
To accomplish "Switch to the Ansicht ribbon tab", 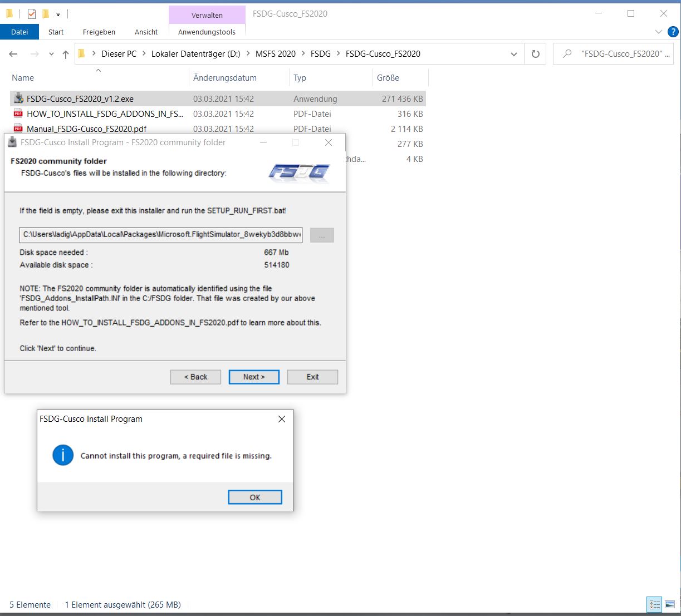I will [x=146, y=32].
